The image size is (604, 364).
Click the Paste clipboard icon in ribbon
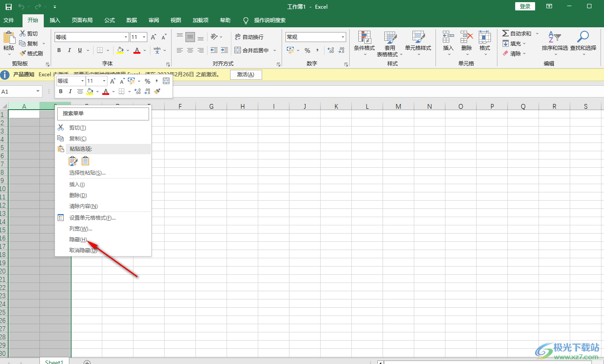point(9,37)
